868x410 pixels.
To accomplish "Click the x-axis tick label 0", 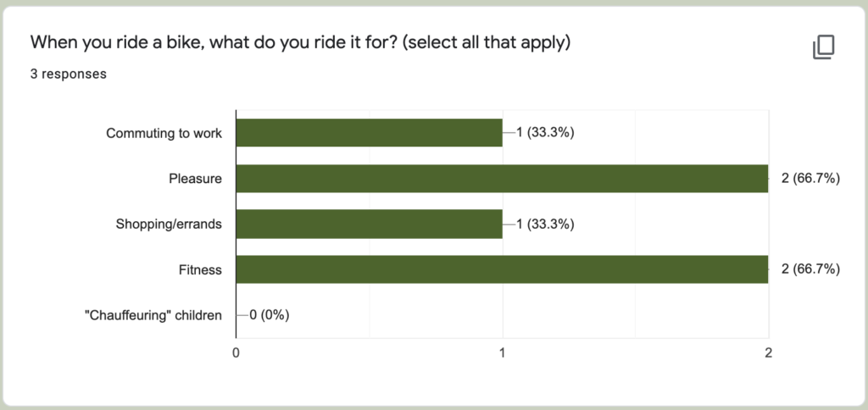I will (x=236, y=352).
